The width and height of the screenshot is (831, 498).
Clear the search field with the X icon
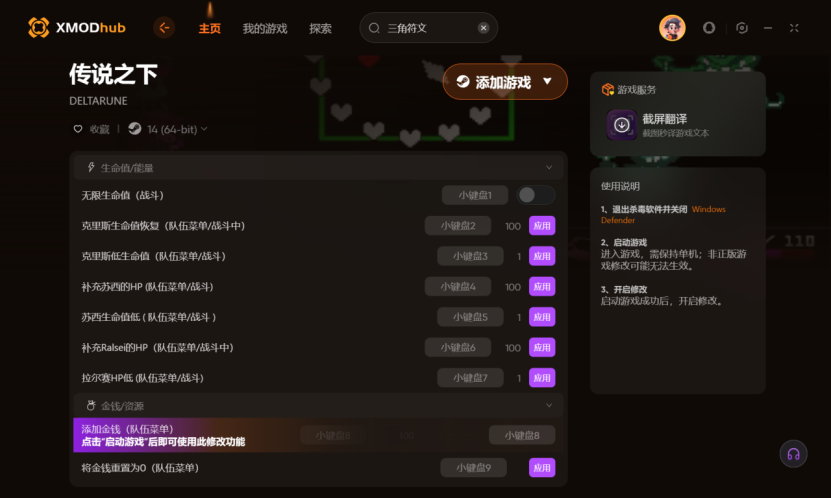483,28
